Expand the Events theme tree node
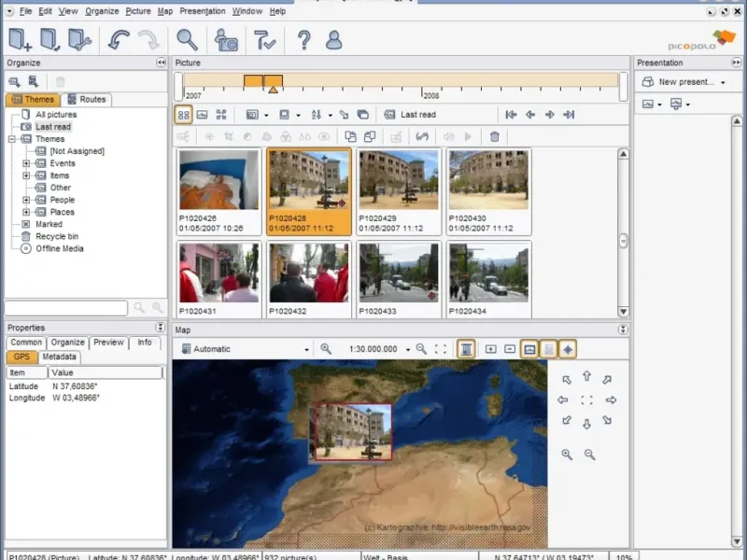This screenshot has height=560, width=747. pyautogui.click(x=27, y=163)
